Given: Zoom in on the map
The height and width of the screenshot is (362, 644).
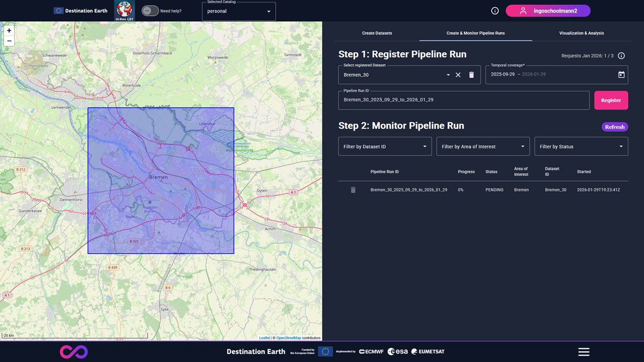Looking at the screenshot, I should (9, 31).
